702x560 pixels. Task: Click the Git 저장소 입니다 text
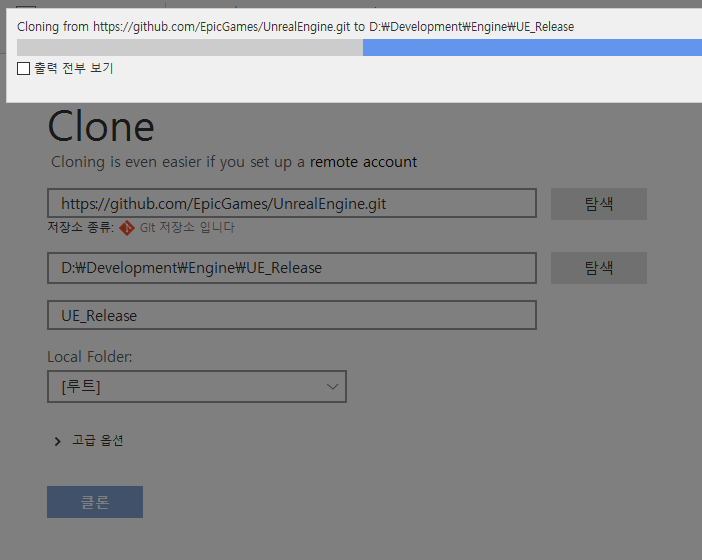[187, 227]
